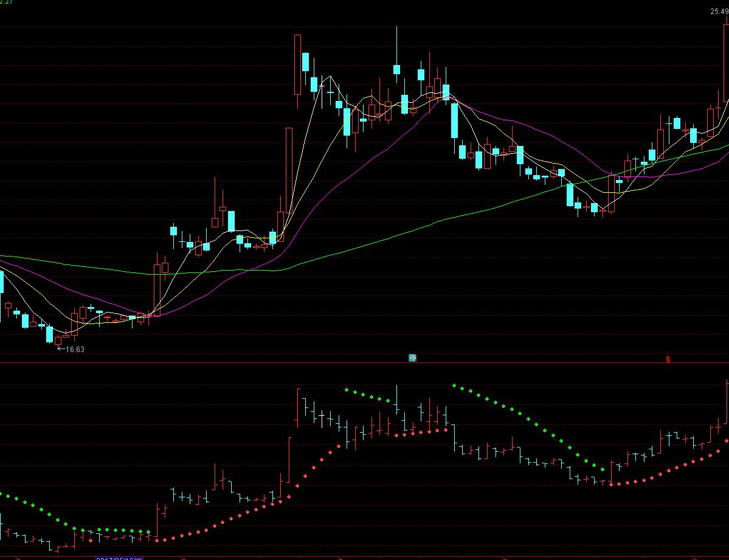Click the last red dot in lower indicator panel

click(x=727, y=441)
